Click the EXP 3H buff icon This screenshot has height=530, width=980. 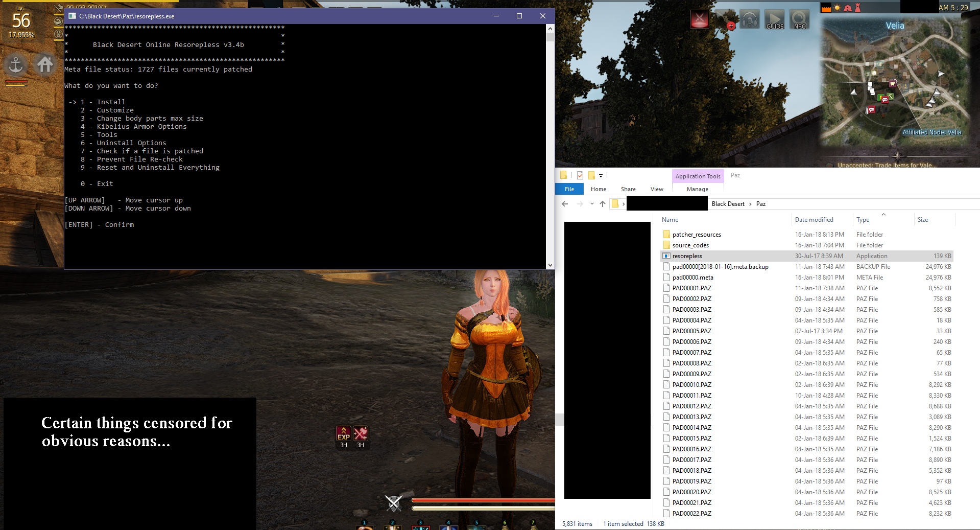pyautogui.click(x=344, y=434)
